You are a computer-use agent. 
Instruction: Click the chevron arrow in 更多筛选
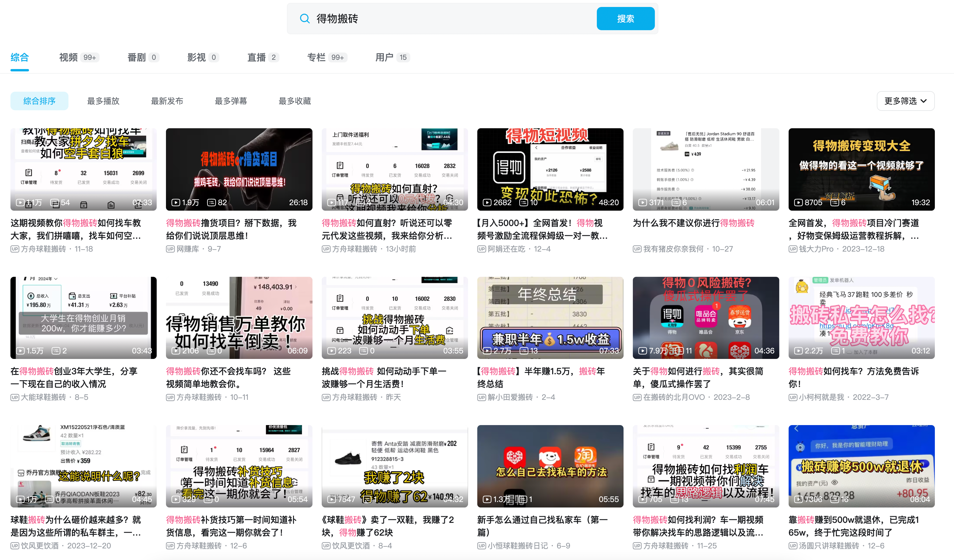924,101
